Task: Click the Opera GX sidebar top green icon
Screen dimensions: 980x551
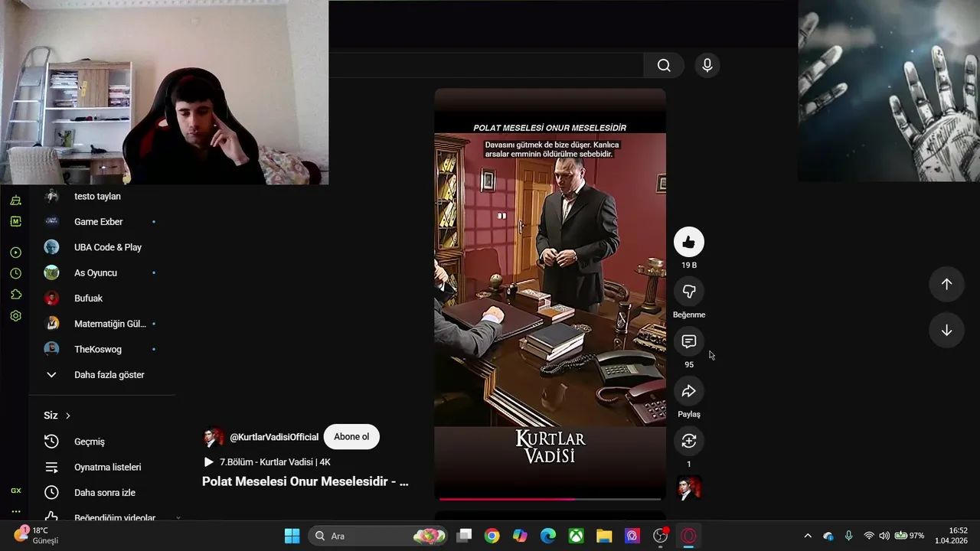Action: click(x=15, y=201)
